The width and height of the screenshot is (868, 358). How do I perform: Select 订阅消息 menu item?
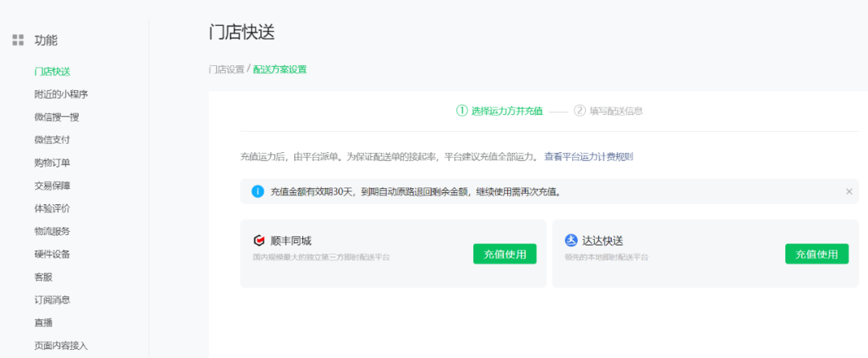[x=52, y=300]
